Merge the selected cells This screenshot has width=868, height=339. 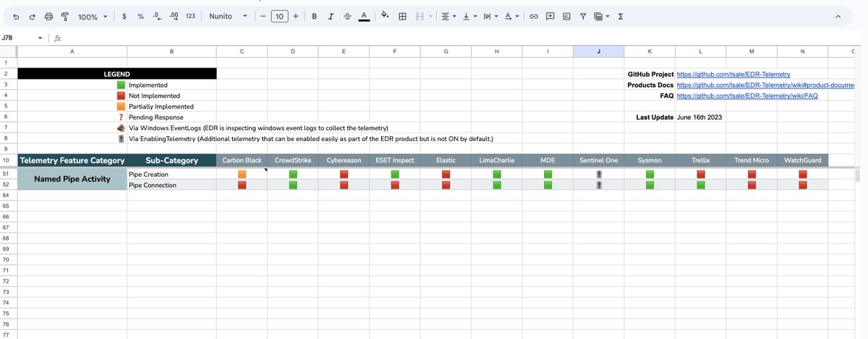420,16
